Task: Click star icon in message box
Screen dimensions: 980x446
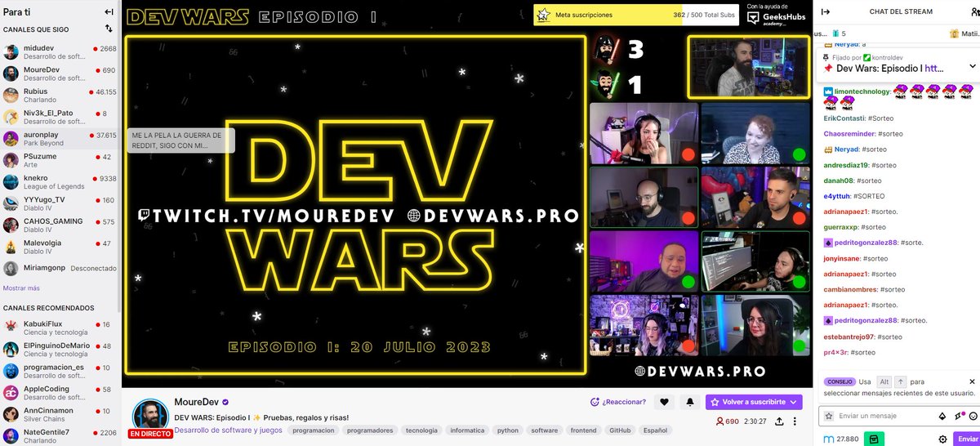Action: point(828,416)
